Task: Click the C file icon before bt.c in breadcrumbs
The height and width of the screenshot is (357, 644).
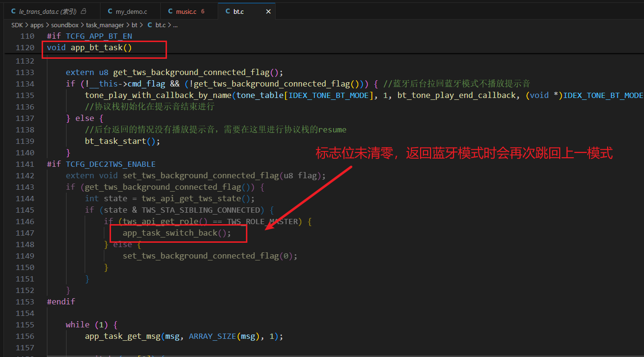Action: (x=150, y=25)
